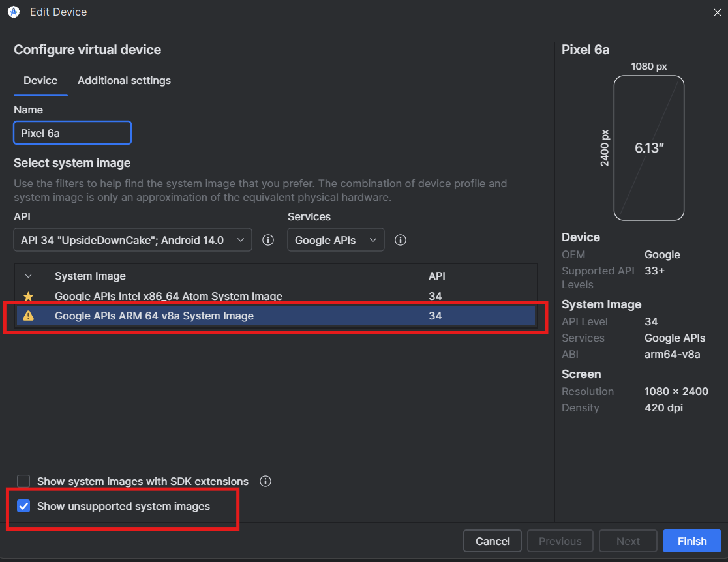Click the Cancel button
The width and height of the screenshot is (728, 562).
pos(493,541)
